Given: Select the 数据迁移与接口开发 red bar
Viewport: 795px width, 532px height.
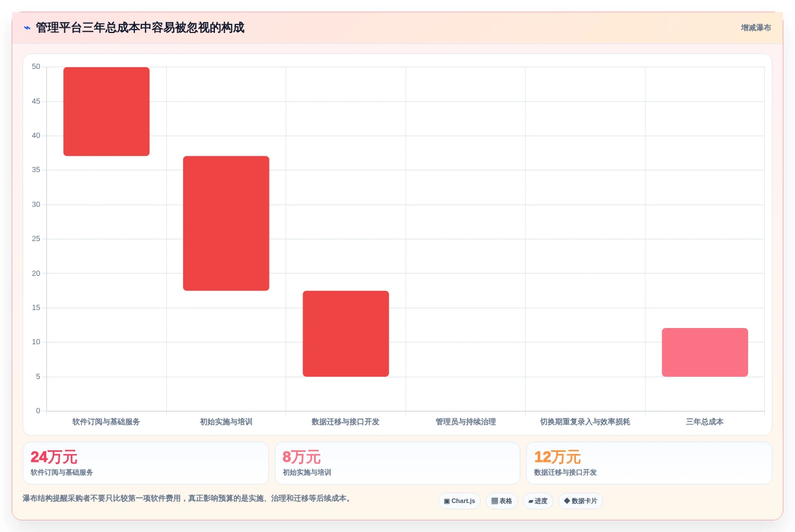Looking at the screenshot, I should [x=346, y=334].
